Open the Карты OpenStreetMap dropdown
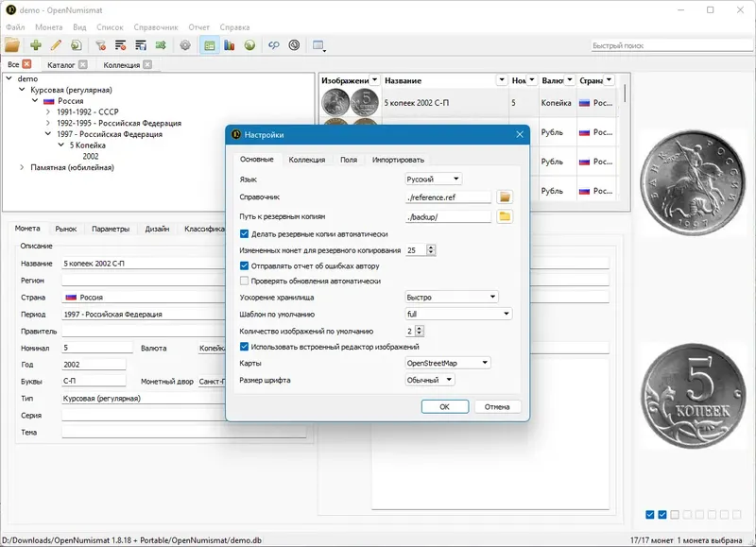756x547 pixels. pyautogui.click(x=448, y=363)
